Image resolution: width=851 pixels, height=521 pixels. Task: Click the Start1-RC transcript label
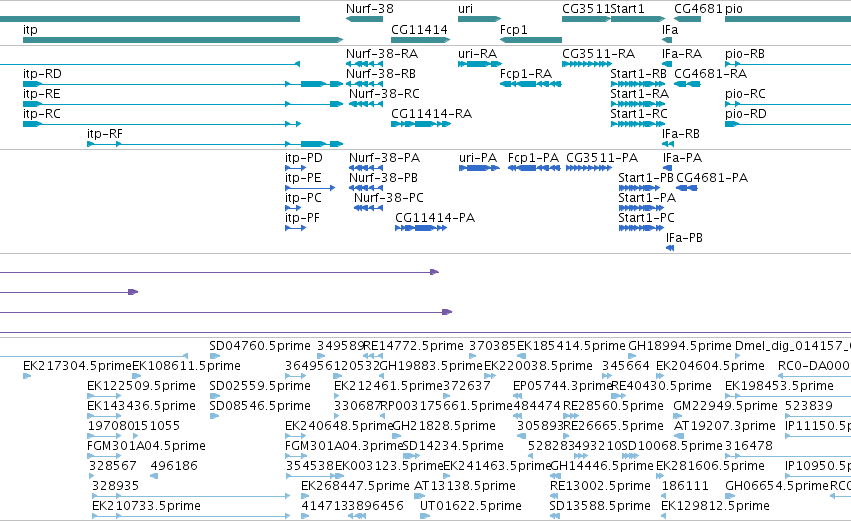tap(639, 114)
